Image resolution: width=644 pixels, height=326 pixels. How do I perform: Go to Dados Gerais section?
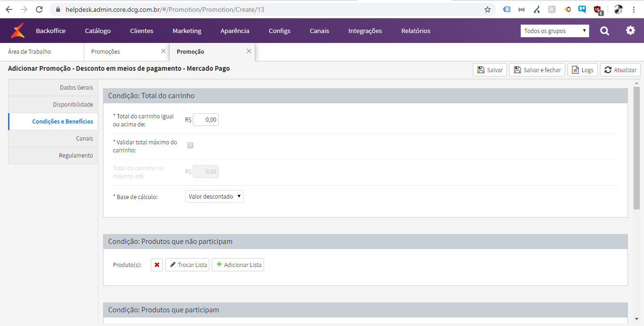(53, 88)
